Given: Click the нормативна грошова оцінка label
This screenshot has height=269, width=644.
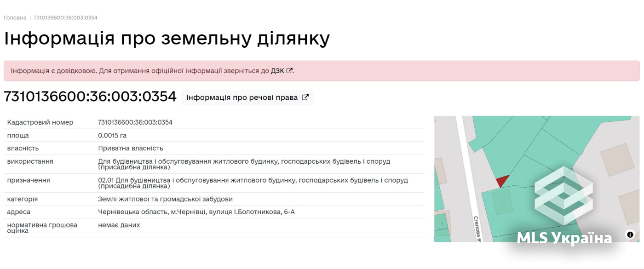Looking at the screenshot, I should point(42,228).
